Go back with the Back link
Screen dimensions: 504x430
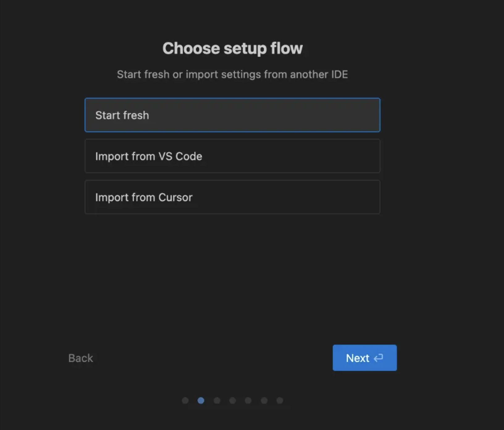pos(80,358)
